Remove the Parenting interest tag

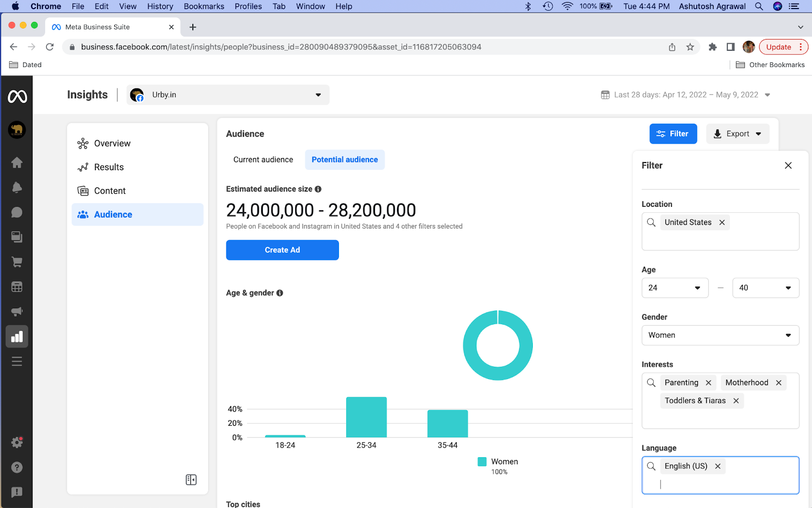click(x=708, y=383)
